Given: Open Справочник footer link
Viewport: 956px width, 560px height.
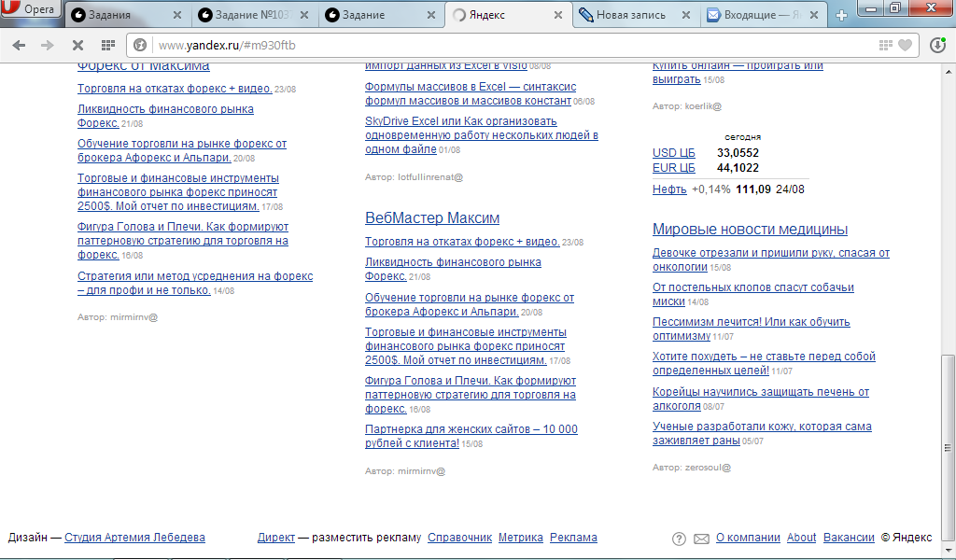Looking at the screenshot, I should pyautogui.click(x=459, y=538).
